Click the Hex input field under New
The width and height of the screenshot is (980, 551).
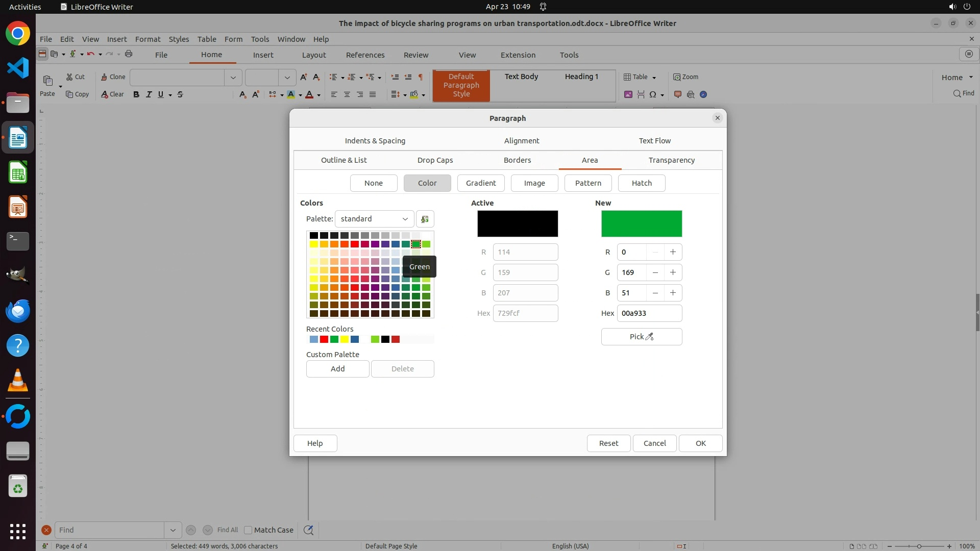[x=649, y=313]
